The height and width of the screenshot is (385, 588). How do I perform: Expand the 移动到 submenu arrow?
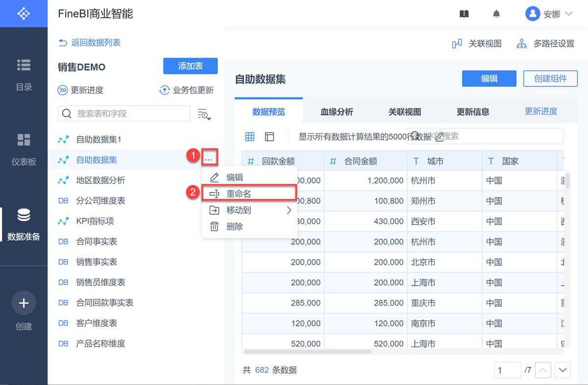pyautogui.click(x=289, y=210)
